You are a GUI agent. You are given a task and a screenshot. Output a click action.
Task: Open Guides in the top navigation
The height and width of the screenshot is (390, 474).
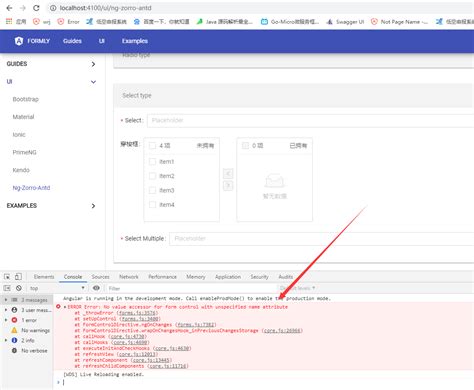[x=72, y=41]
